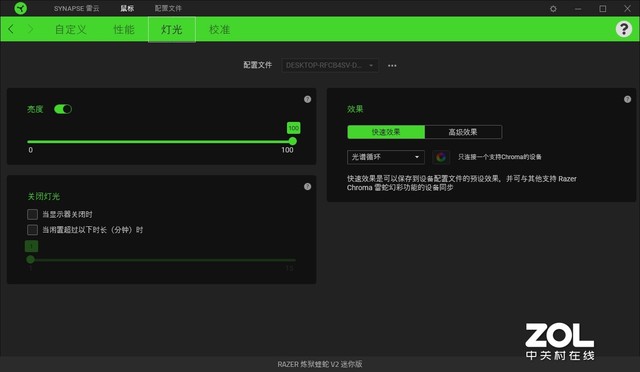Click the 关闭灯光 panel info icon
The width and height of the screenshot is (640, 372).
point(307,187)
